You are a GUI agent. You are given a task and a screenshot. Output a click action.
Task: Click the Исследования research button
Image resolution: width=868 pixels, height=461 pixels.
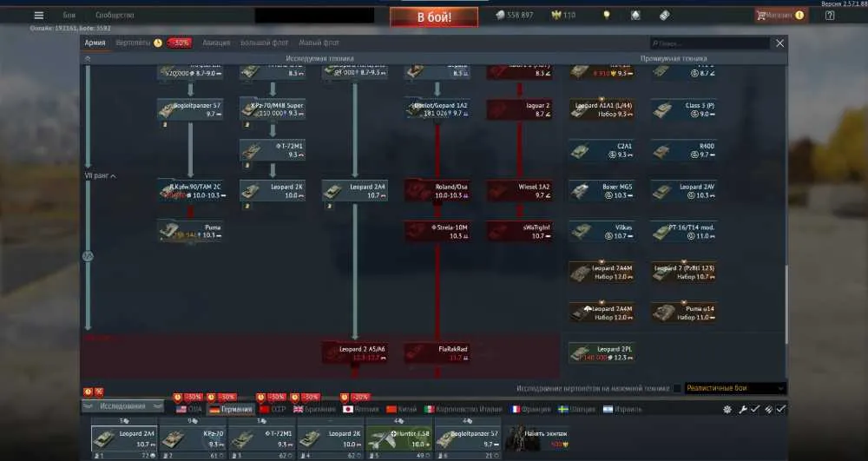point(122,406)
